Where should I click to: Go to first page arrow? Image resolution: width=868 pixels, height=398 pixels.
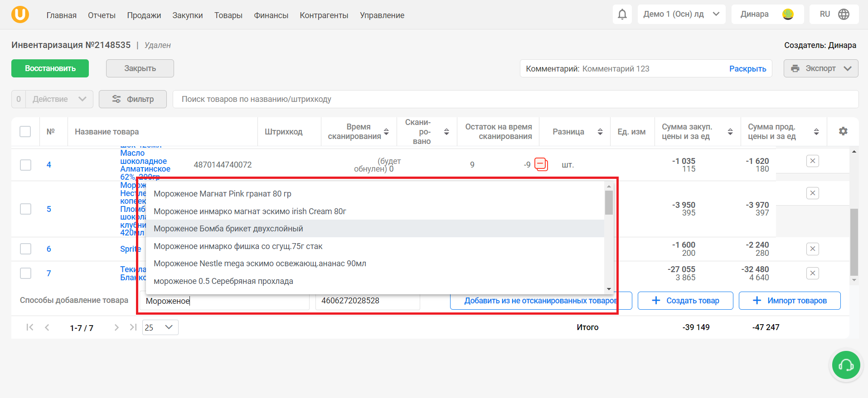point(30,327)
